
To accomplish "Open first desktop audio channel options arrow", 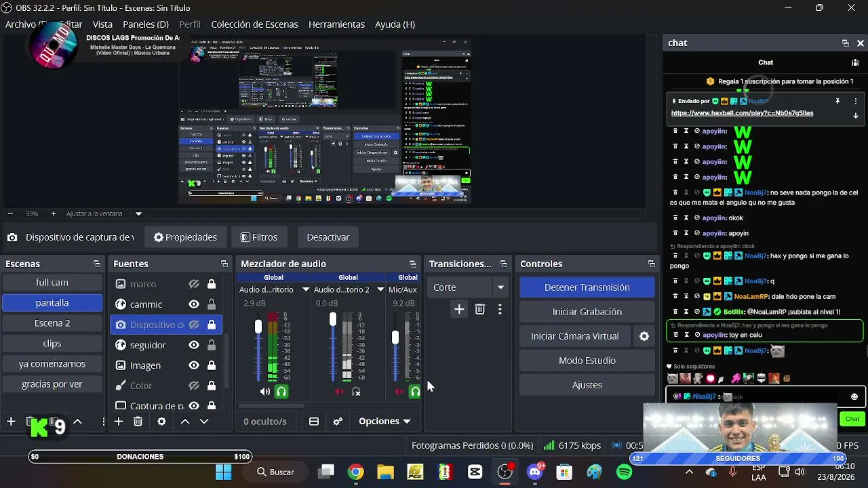I will point(306,289).
